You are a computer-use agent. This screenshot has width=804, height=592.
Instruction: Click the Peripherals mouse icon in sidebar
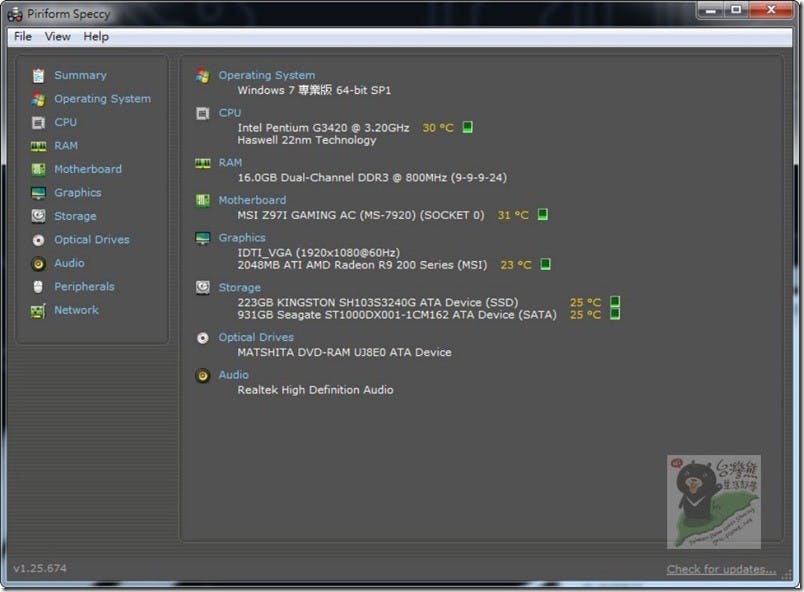[38, 287]
